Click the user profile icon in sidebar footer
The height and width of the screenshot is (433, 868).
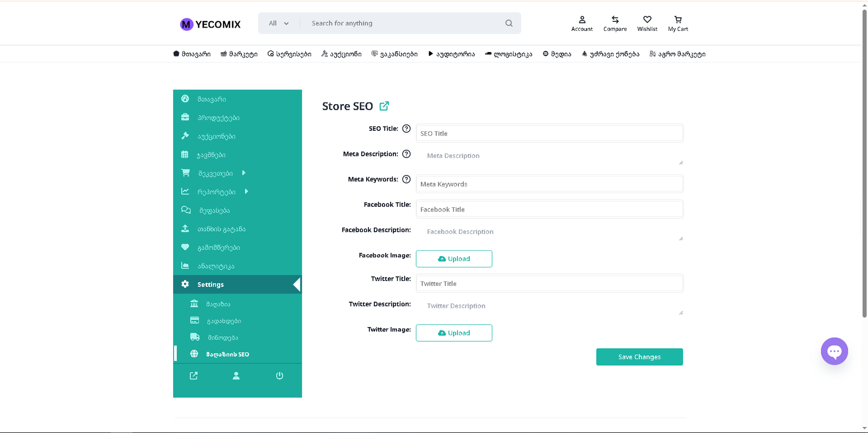(x=236, y=375)
